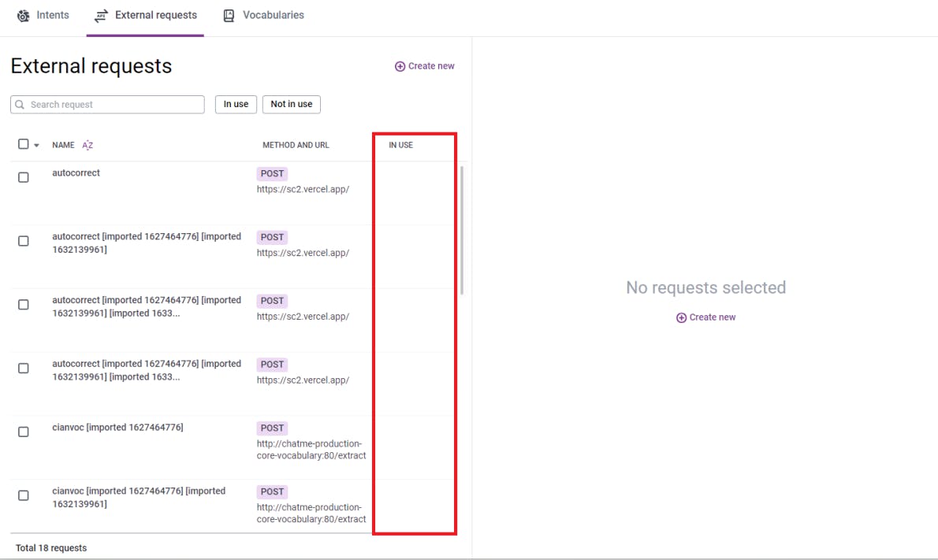Click the NAME column header
This screenshot has height=560, width=938.
(63, 145)
